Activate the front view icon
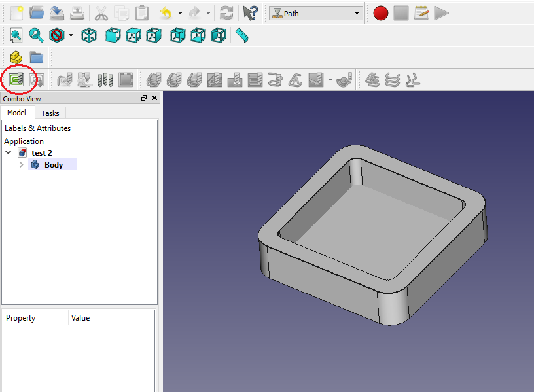The image size is (534, 392). [113, 35]
